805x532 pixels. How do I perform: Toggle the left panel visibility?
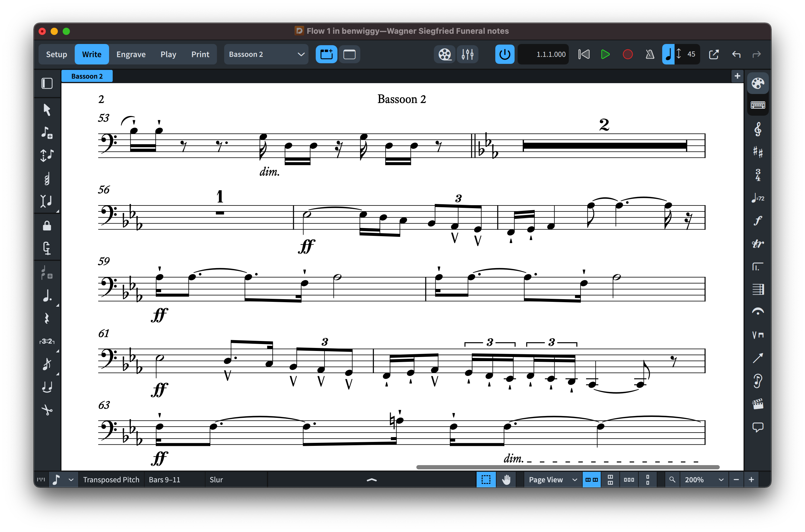click(x=47, y=83)
